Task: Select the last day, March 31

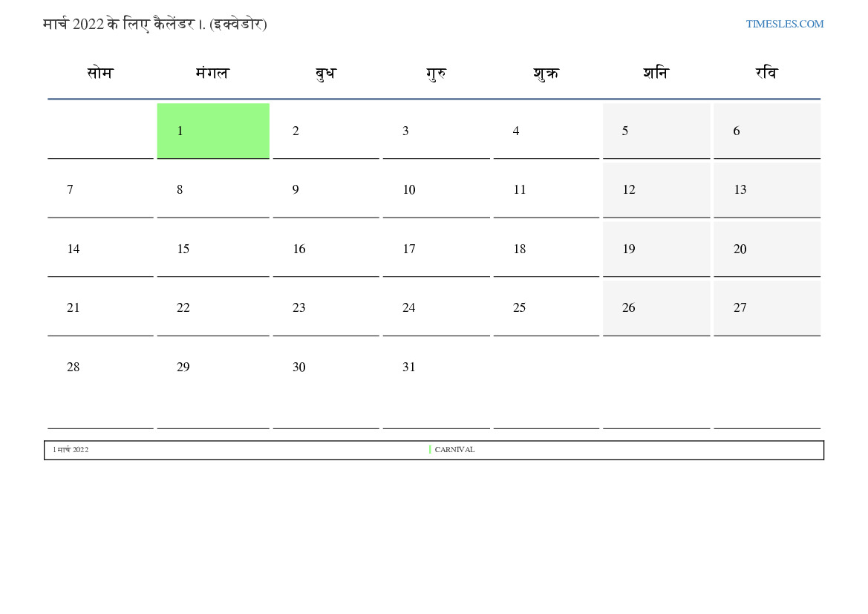Action: (x=436, y=367)
